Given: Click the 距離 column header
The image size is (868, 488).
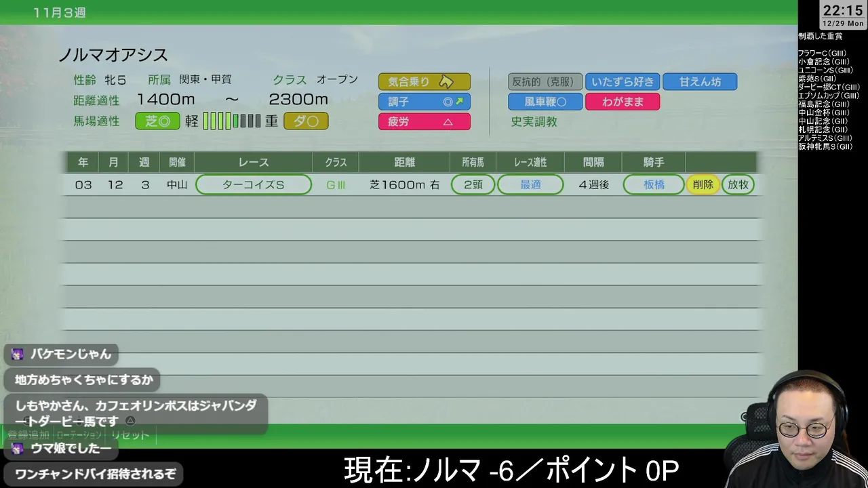Looking at the screenshot, I should point(404,163).
